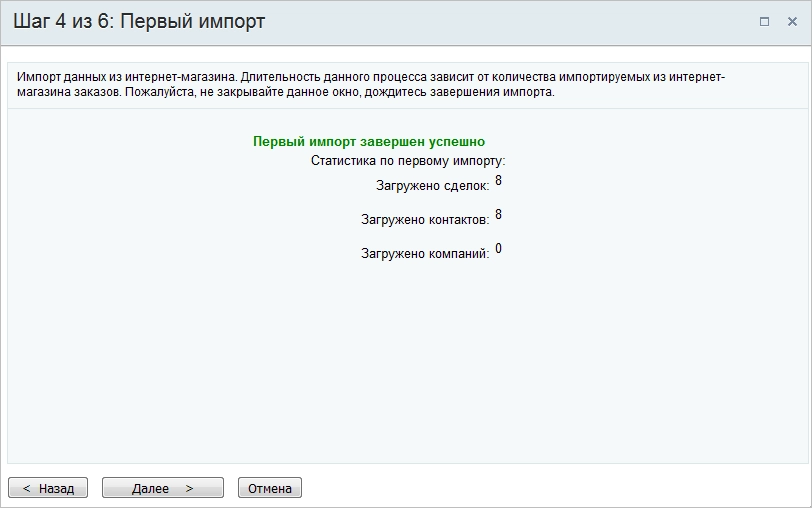The height and width of the screenshot is (508, 812).
Task: Click the maximize dialog icon
Action: 765,21
